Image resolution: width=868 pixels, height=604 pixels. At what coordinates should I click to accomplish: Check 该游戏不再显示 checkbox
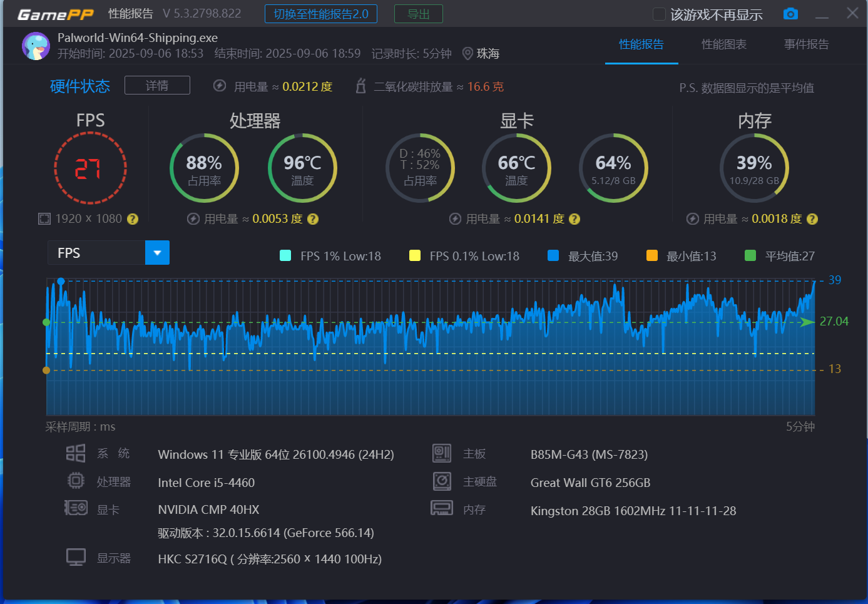[x=659, y=14]
